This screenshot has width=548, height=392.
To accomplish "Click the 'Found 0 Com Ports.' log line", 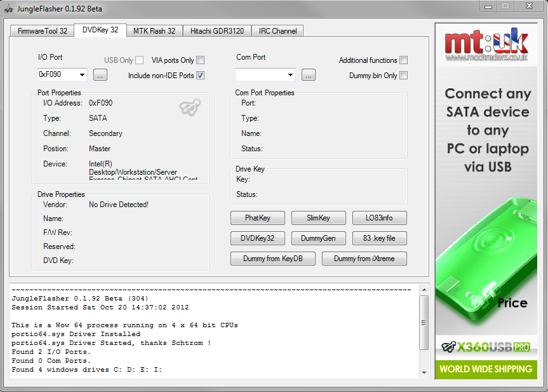I will click(x=51, y=361).
